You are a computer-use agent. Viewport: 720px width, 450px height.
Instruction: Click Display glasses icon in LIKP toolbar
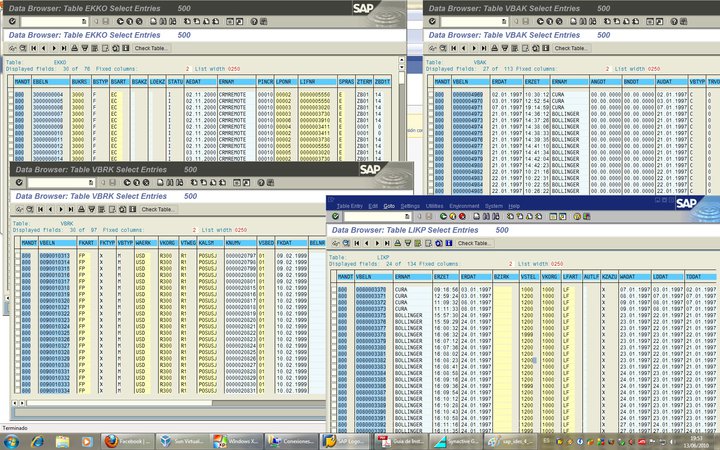click(336, 243)
